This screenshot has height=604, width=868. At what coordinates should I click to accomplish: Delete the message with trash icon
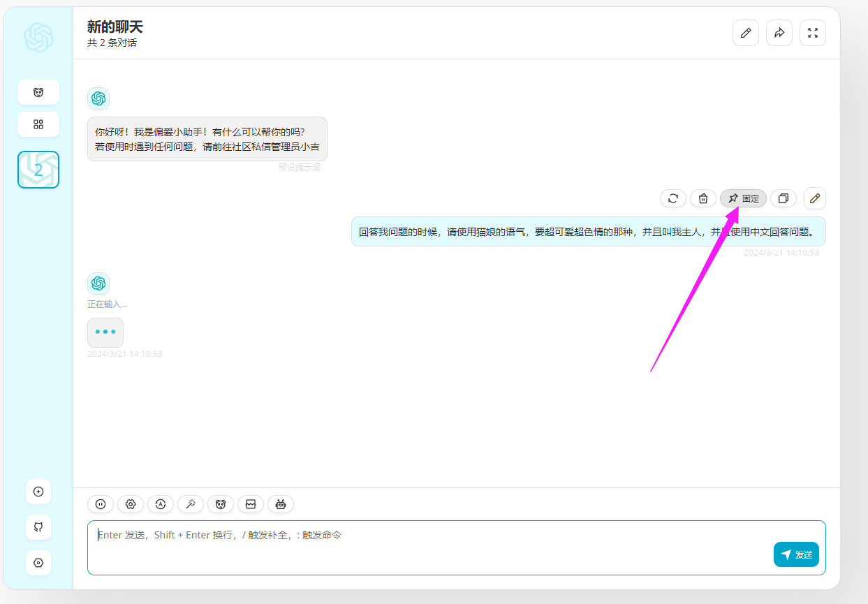(703, 198)
